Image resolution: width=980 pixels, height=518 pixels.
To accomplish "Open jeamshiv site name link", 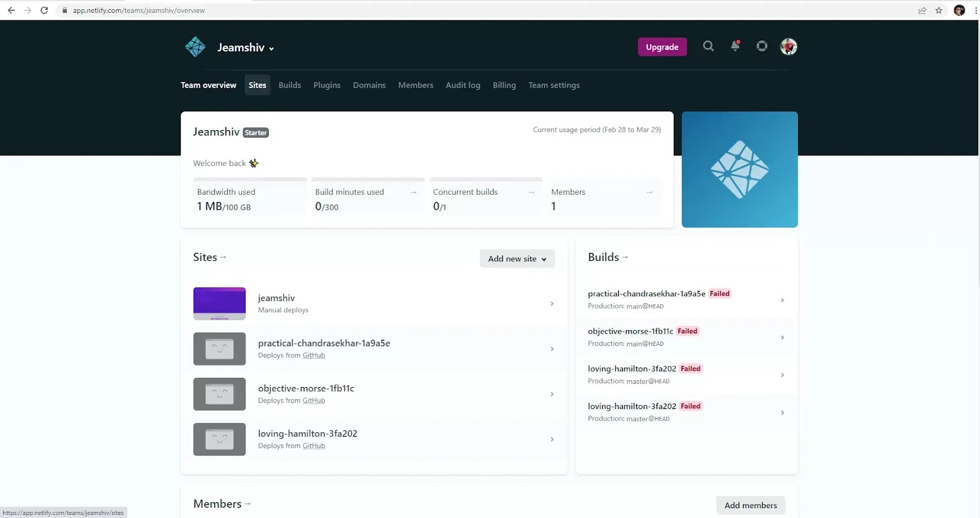I will 276,298.
